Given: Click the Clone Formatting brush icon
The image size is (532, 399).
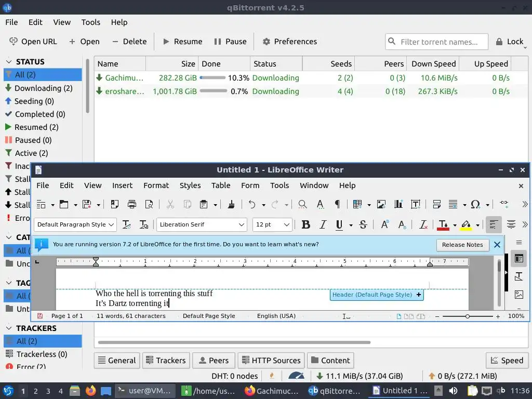Looking at the screenshot, I should pos(231,204).
